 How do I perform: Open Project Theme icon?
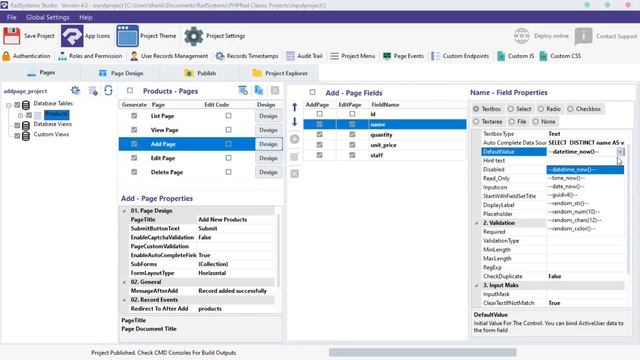pyautogui.click(x=127, y=36)
